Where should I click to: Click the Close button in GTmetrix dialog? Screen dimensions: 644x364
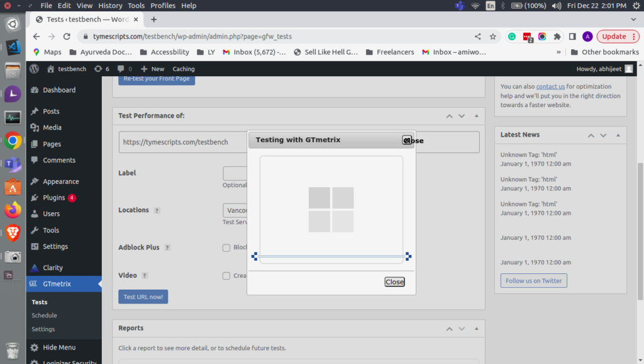394,282
